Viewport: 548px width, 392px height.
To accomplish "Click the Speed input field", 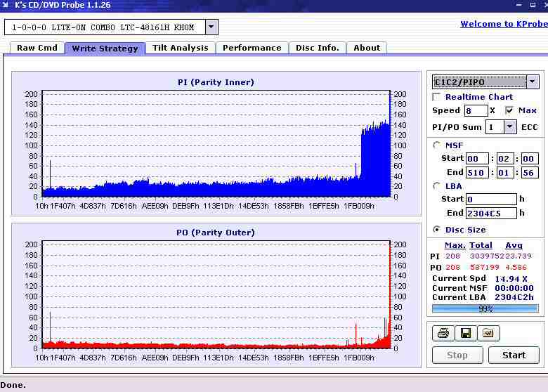I will [476, 111].
